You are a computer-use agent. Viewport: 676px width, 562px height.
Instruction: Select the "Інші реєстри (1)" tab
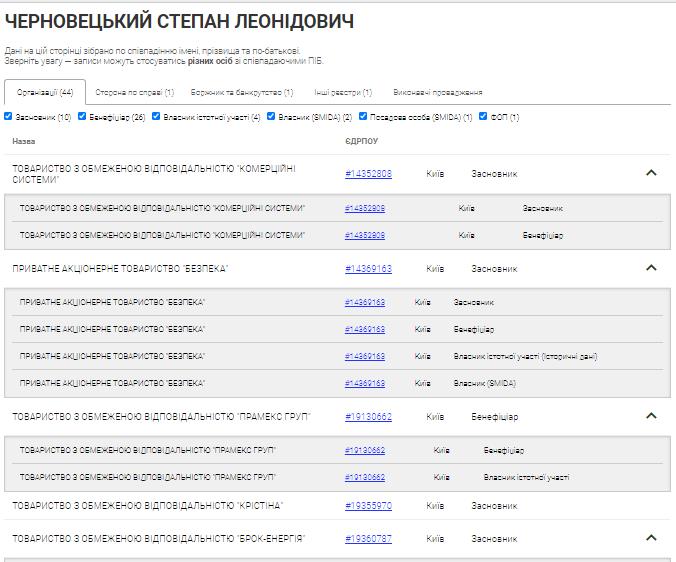pos(343,92)
